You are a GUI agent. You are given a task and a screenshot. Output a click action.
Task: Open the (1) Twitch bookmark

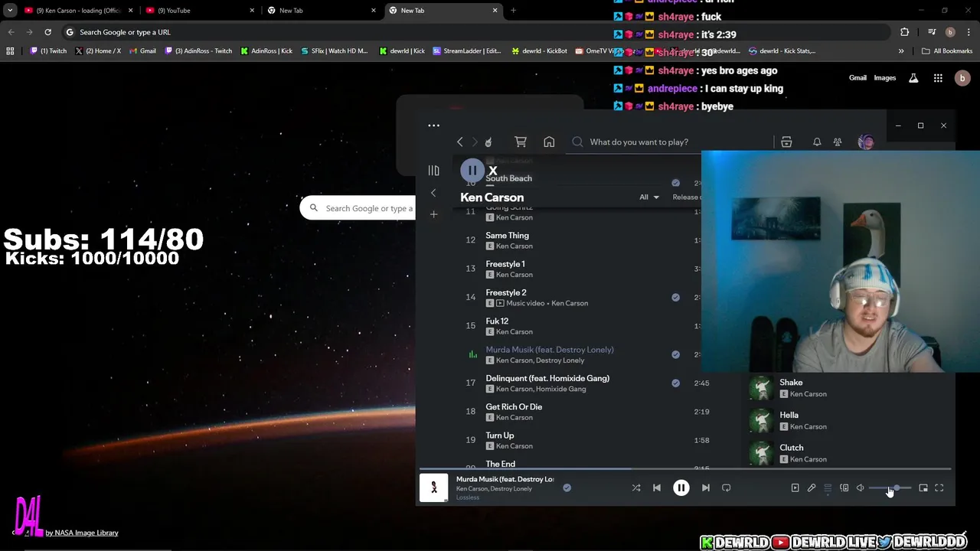[x=48, y=51]
